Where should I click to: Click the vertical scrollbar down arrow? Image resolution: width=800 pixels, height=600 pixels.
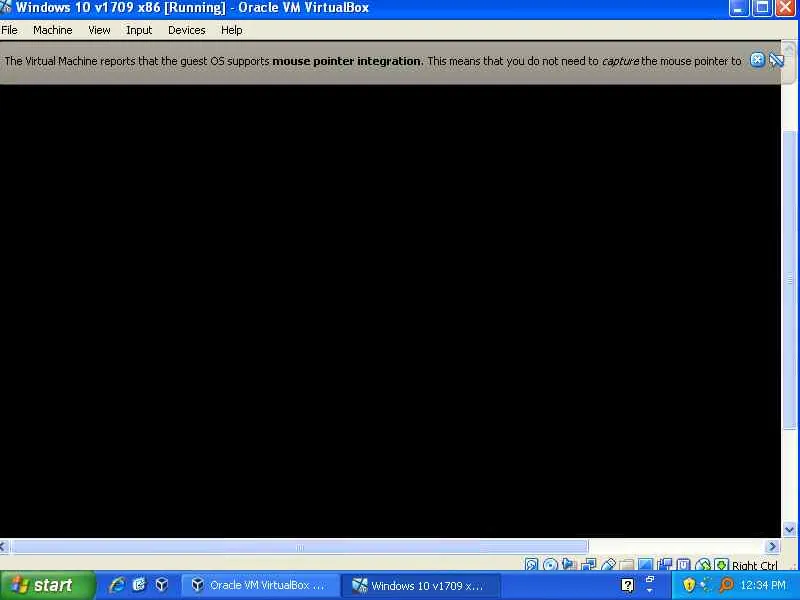coord(789,529)
